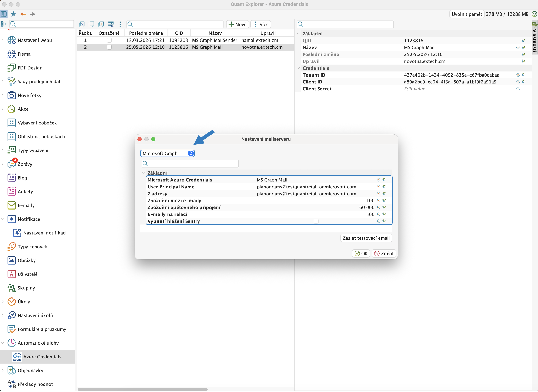Screen dimensions: 538x392
Task: Collapse the Základní section in properties panel
Action: point(298,34)
